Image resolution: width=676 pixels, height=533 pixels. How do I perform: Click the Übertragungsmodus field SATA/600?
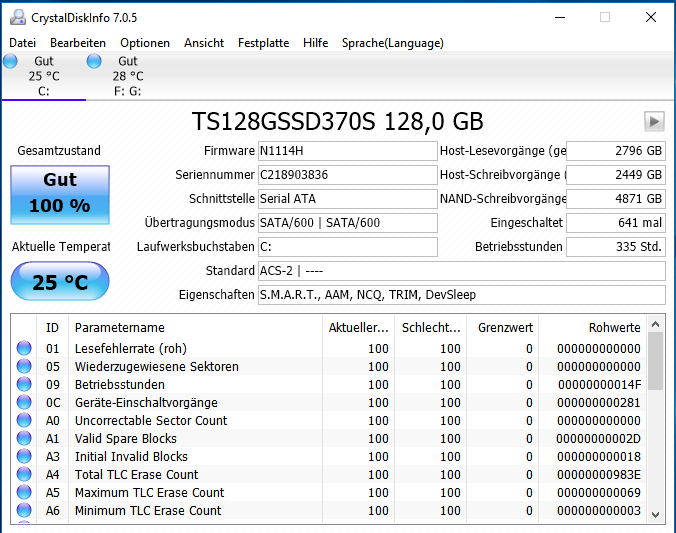348,223
